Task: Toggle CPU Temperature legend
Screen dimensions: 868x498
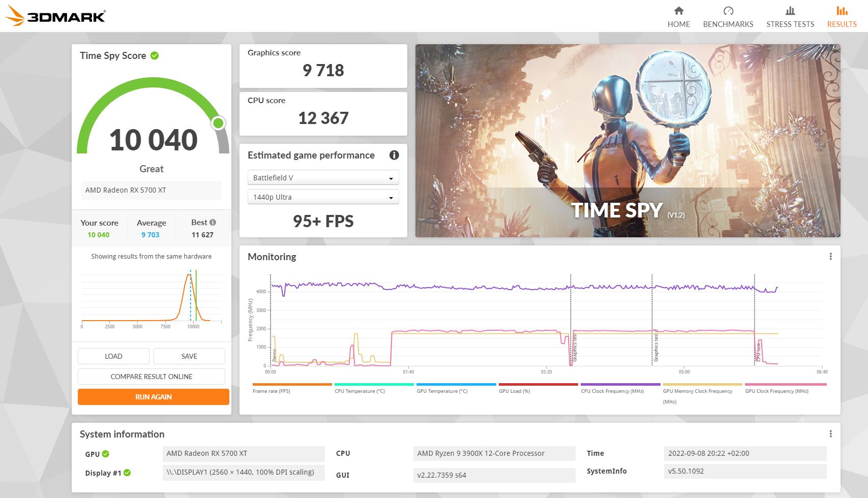Action: click(x=374, y=388)
